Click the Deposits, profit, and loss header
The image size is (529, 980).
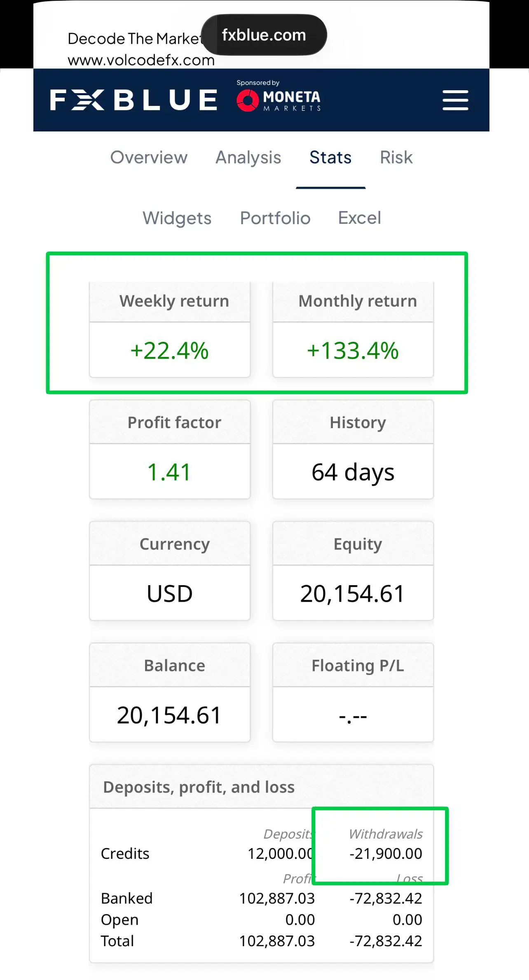tap(262, 787)
